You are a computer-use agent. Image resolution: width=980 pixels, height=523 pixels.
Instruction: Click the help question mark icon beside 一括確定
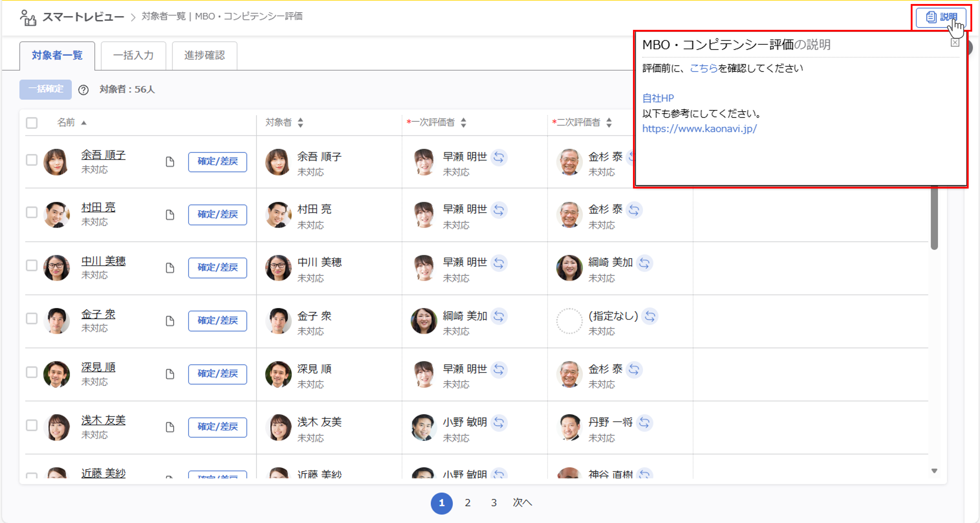tap(84, 90)
